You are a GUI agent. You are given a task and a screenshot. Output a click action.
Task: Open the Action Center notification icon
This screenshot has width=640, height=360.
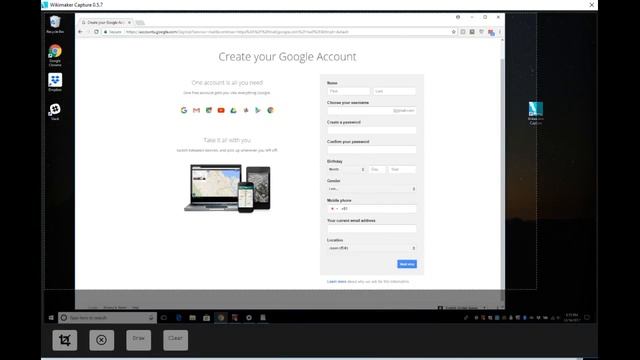point(587,318)
